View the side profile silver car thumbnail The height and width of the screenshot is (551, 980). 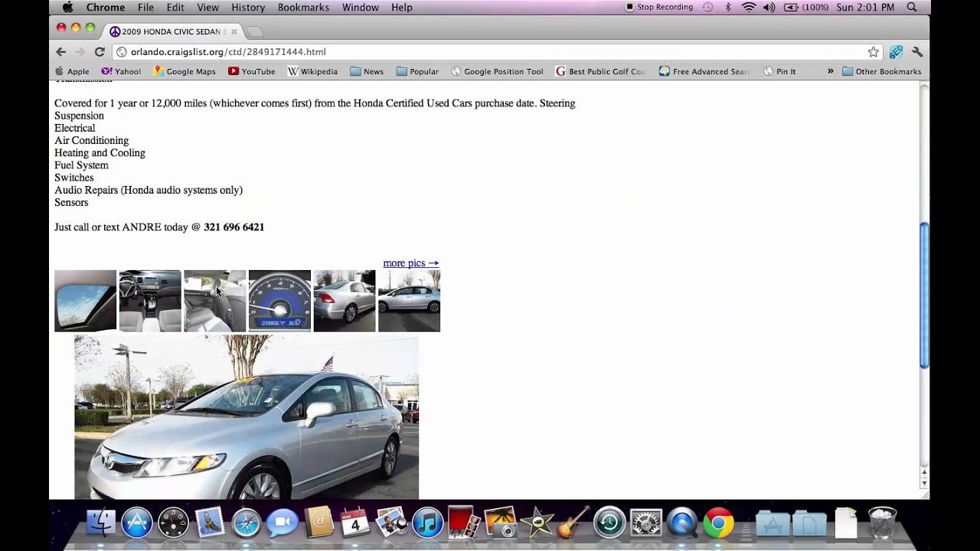pyautogui.click(x=409, y=301)
